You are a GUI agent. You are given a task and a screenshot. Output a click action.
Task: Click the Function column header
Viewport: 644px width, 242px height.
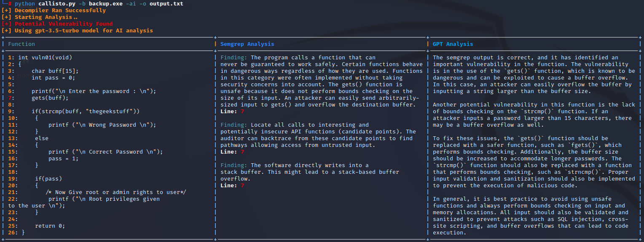coord(21,44)
